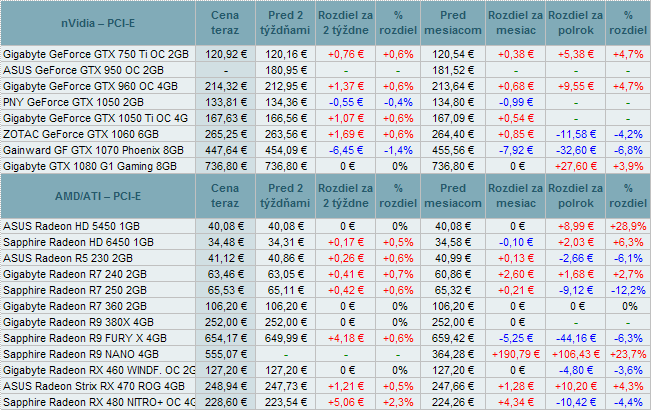Click the percent difference +2,3%

click(398, 402)
